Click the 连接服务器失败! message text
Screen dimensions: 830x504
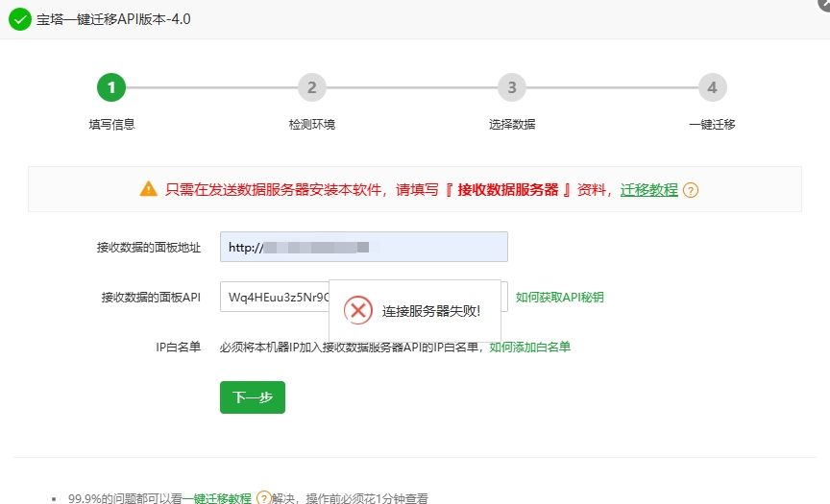point(431,311)
